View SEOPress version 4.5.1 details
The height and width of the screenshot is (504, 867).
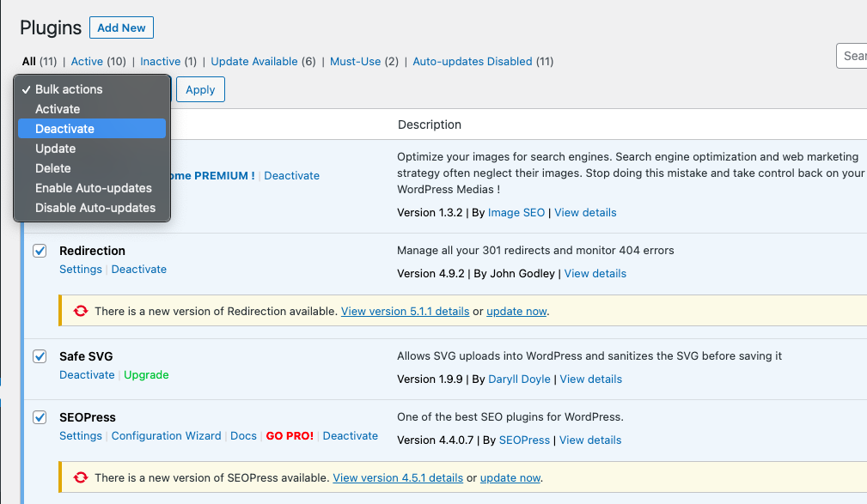pos(398,477)
